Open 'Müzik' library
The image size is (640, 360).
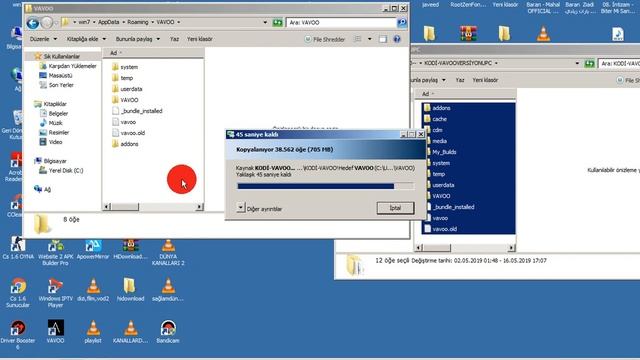click(x=51, y=123)
